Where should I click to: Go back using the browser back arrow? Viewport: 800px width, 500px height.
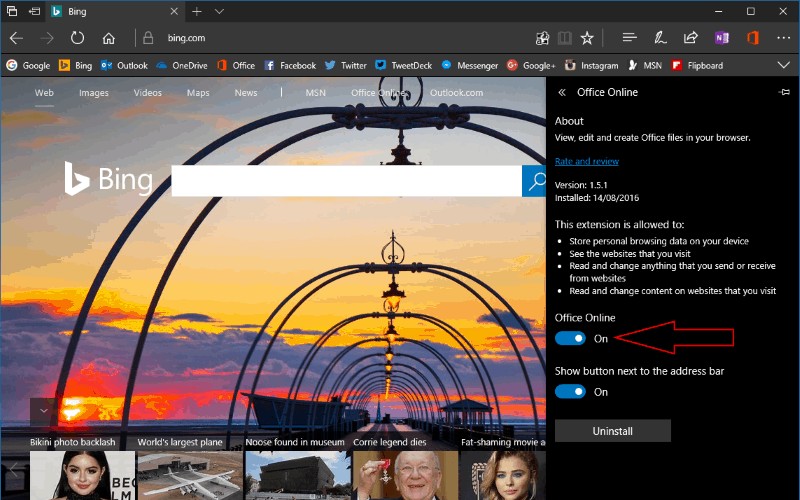16,38
